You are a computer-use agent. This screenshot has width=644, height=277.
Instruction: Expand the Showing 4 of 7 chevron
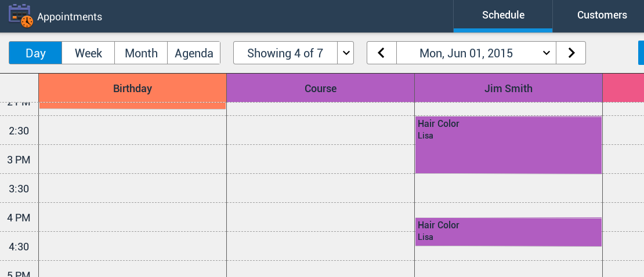coord(346,53)
